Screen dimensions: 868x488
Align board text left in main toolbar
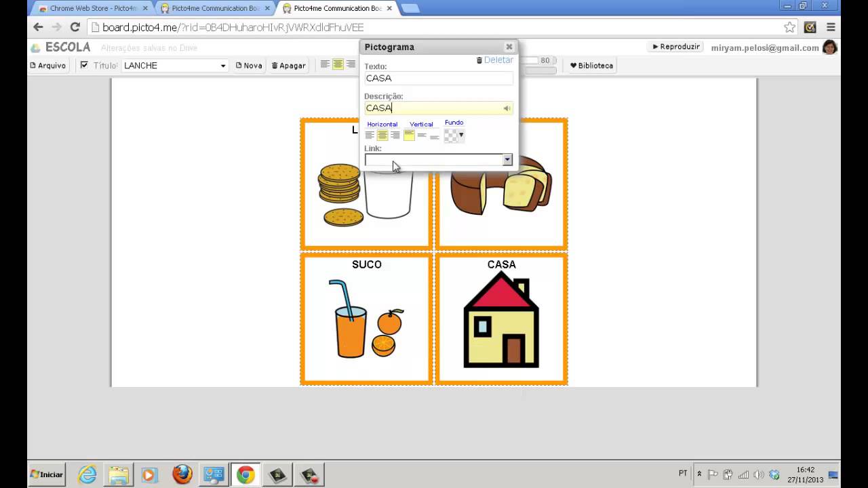click(x=325, y=64)
